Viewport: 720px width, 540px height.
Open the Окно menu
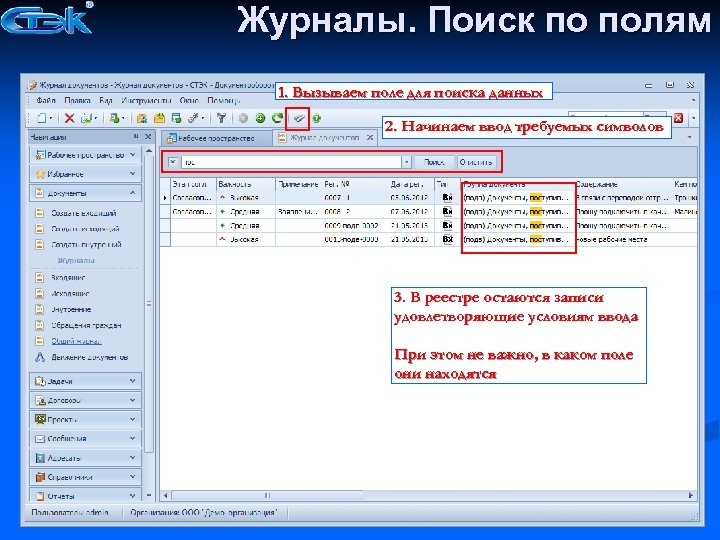pos(189,100)
